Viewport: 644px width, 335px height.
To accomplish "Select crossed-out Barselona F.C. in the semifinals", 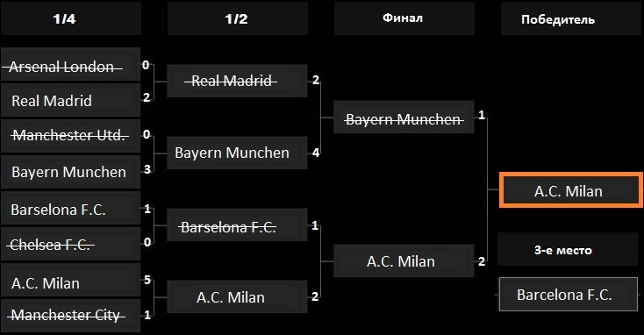I will tap(238, 225).
